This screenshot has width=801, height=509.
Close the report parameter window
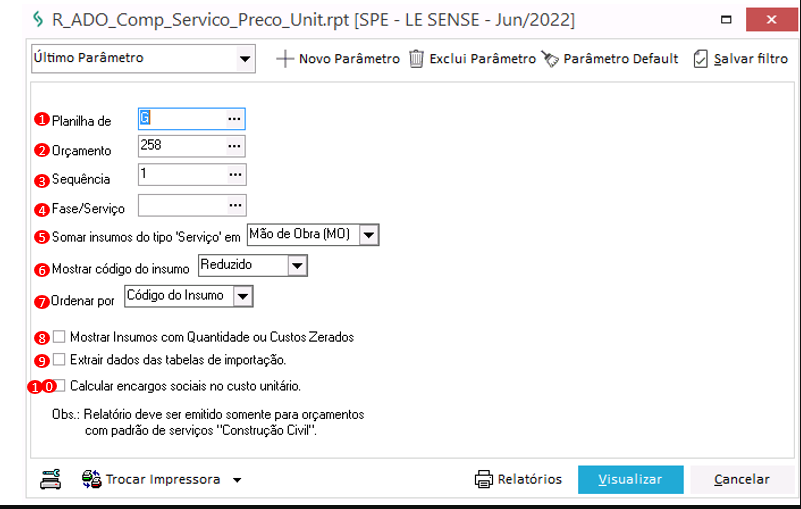tap(771, 19)
